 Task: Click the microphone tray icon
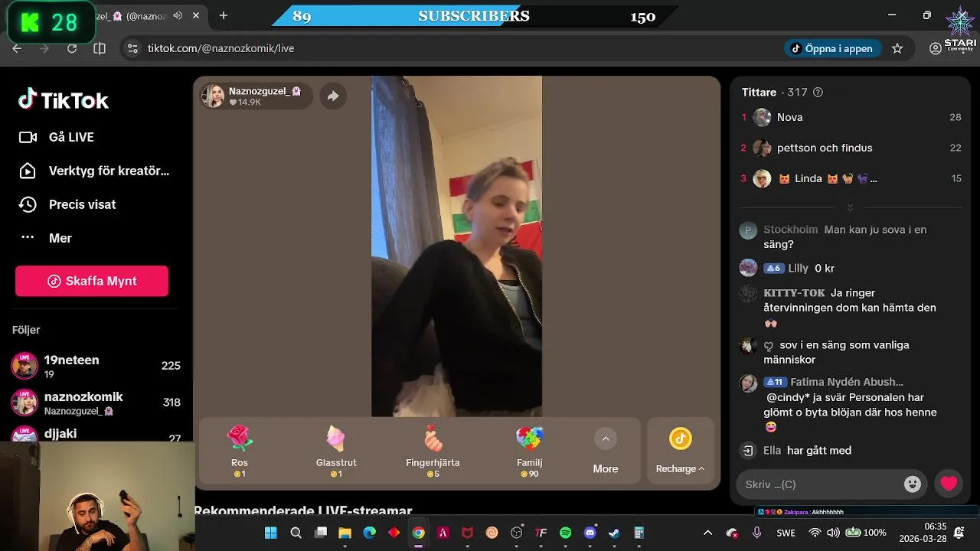click(756, 533)
